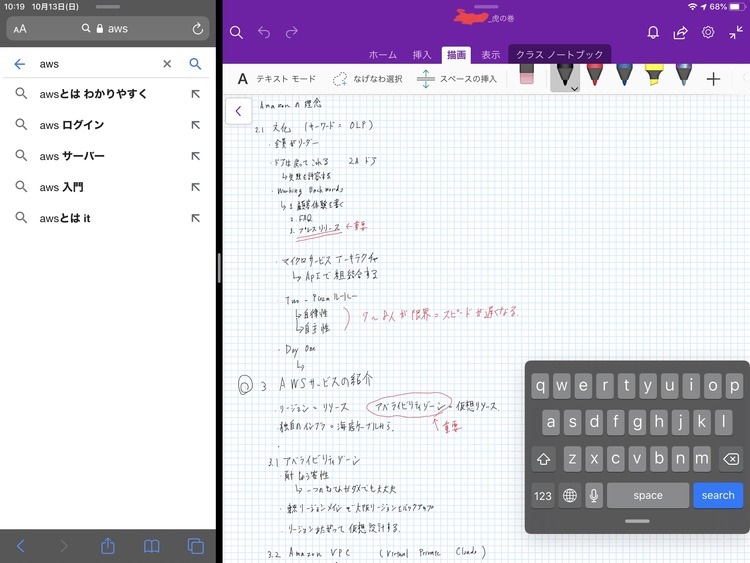
Task: Choose なげなわ選択 lasso tool
Action: pos(367,79)
